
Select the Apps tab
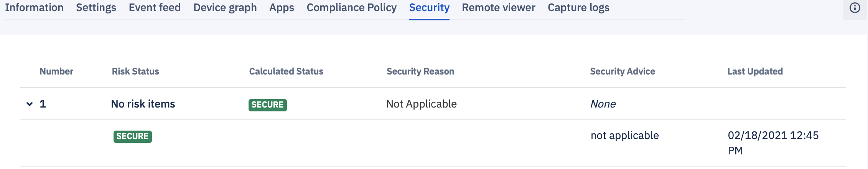pyautogui.click(x=282, y=8)
